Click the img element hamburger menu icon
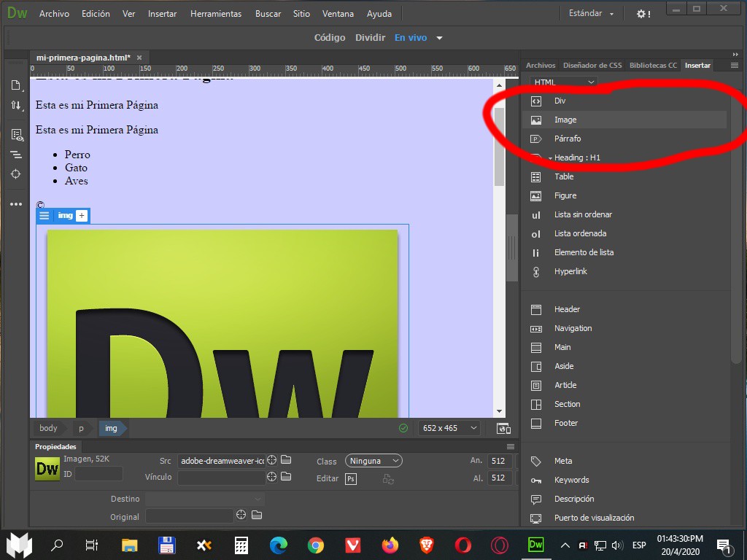 [44, 216]
